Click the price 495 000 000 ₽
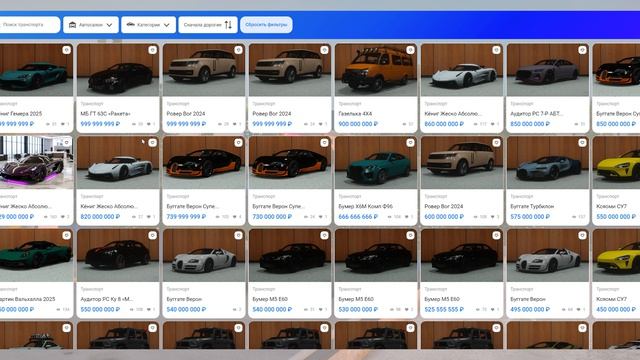 pos(530,309)
